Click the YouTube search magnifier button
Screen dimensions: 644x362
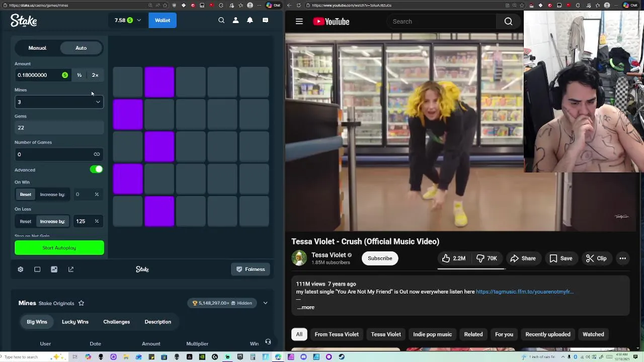point(508,22)
